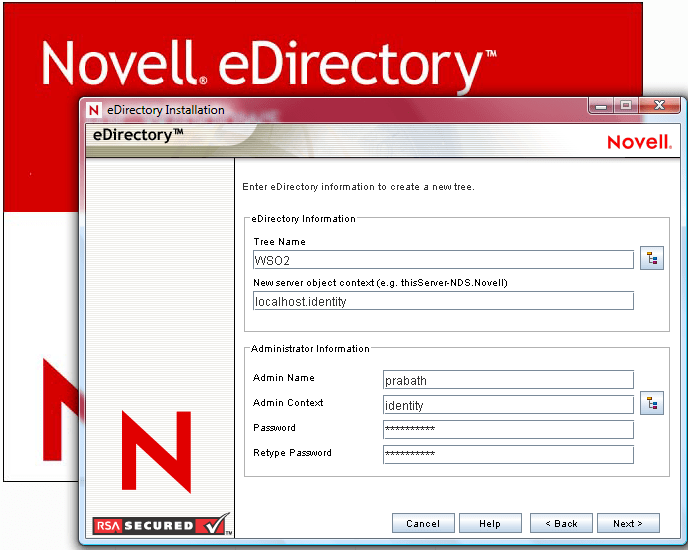Viewport: 688px width, 550px height.
Task: Focus the Password field
Action: coord(508,430)
